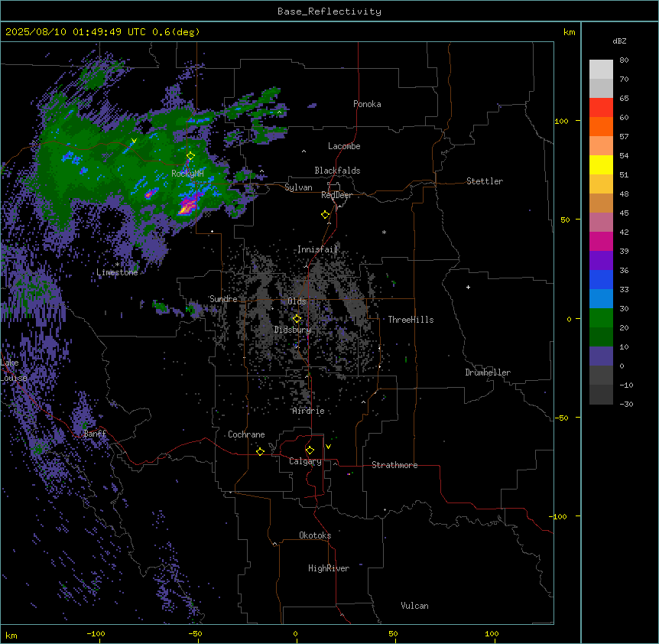659x644 pixels.
Task: Select the yellow 54-51 dBZ legend swatch
Action: click(601, 165)
